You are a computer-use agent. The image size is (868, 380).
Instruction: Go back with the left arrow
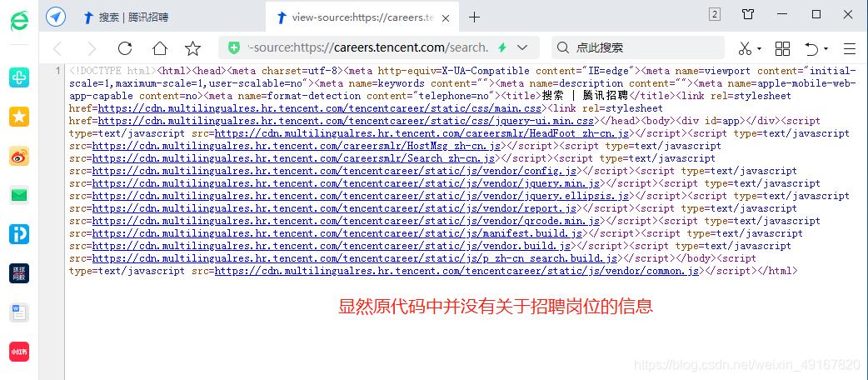pyautogui.click(x=57, y=48)
